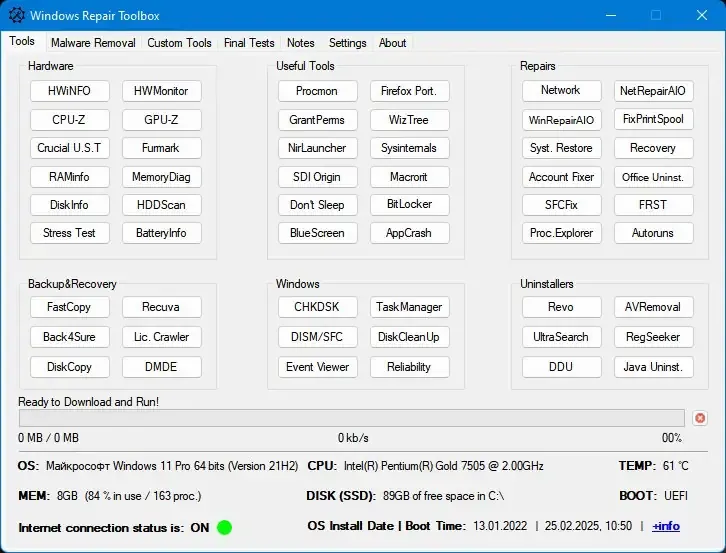This screenshot has width=726, height=553.
Task: Open Sysinternals
Action: [x=409, y=148]
